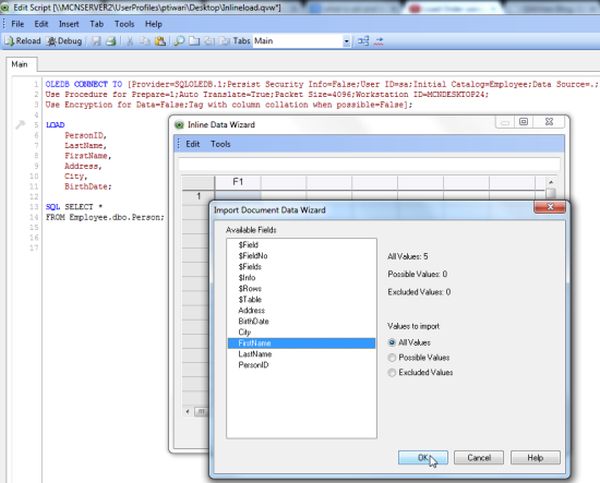
Task: Click the Cancel button in import wizard
Action: tap(478, 457)
